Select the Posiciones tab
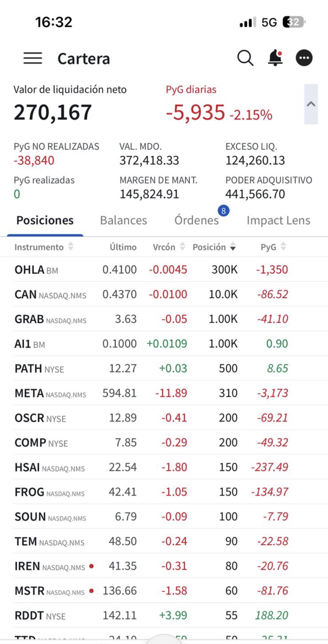The image size is (328, 644). [45, 220]
